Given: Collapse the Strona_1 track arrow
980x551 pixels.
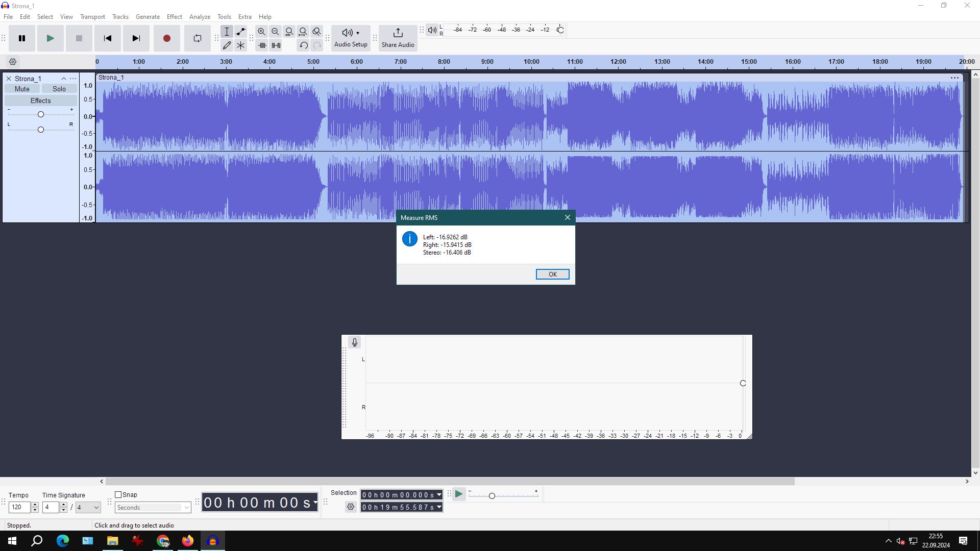Looking at the screenshot, I should [x=64, y=79].
